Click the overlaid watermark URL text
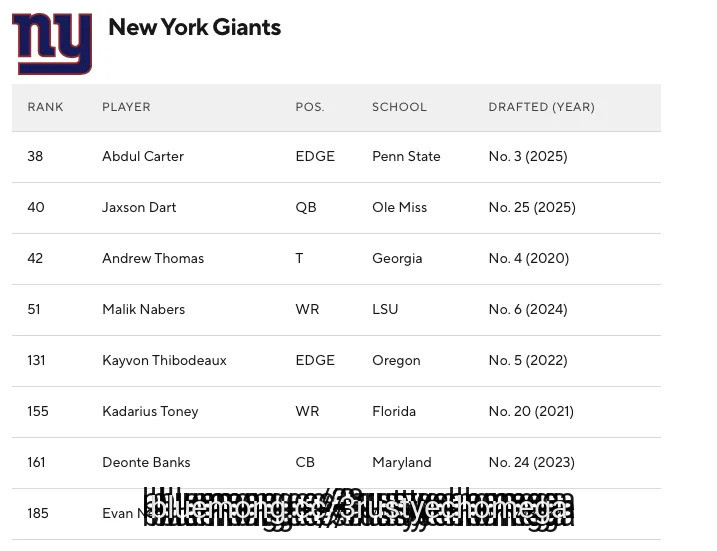The image size is (717, 551). click(x=358, y=509)
